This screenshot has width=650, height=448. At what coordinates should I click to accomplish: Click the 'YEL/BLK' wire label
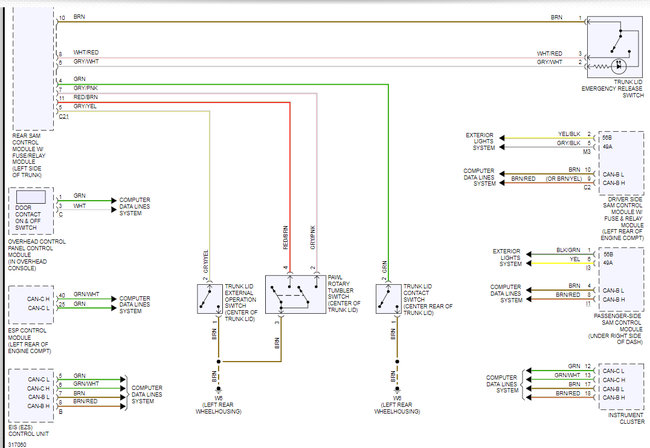569,134
